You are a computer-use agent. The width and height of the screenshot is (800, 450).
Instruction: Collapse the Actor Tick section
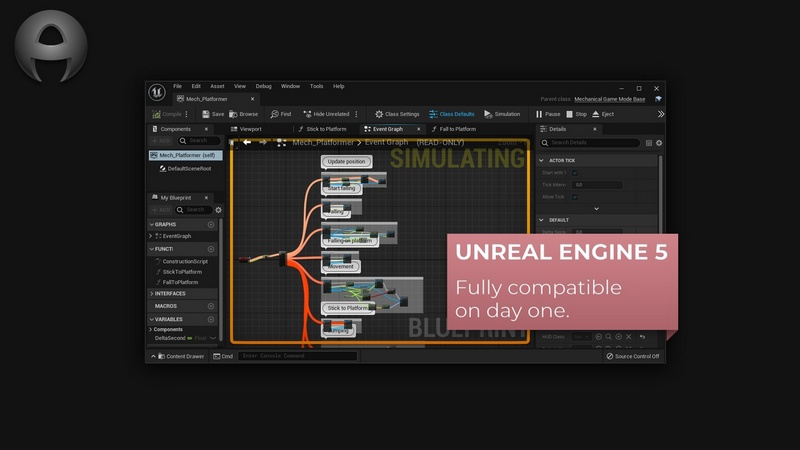tap(543, 160)
